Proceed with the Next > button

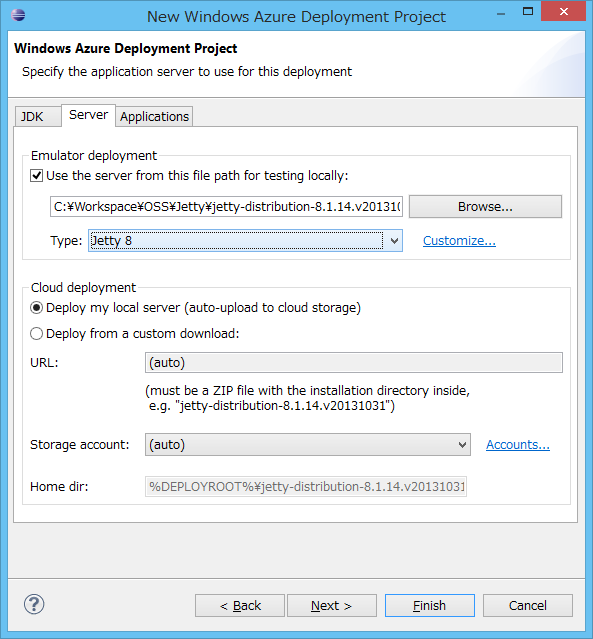click(x=332, y=606)
